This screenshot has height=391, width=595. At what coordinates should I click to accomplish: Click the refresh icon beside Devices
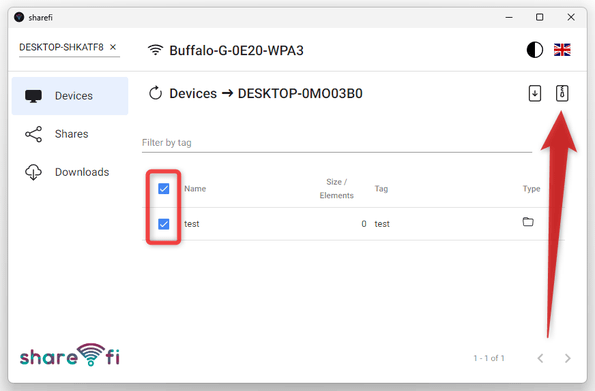tap(155, 93)
